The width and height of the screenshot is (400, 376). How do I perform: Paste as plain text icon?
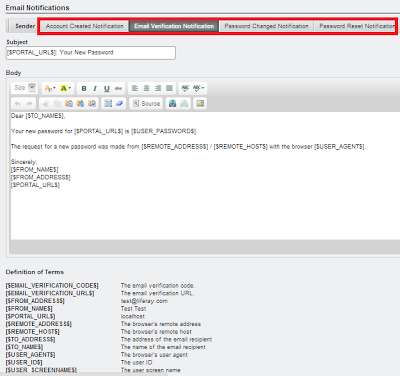point(80,104)
